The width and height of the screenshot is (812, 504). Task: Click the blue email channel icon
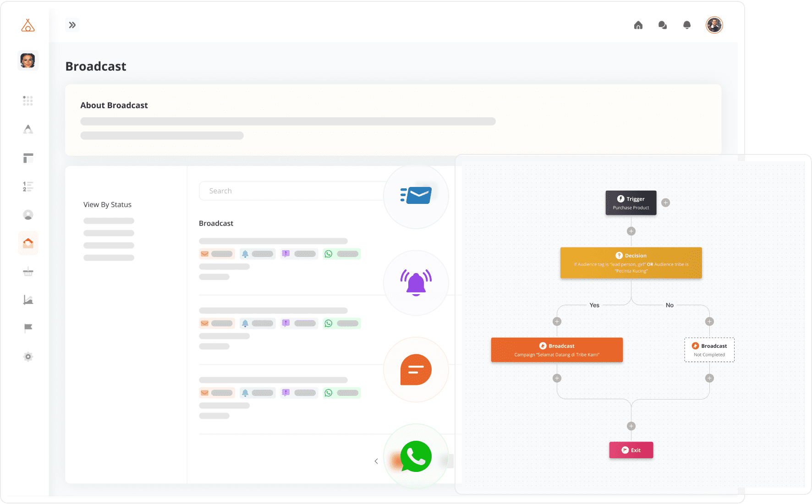pos(416,196)
